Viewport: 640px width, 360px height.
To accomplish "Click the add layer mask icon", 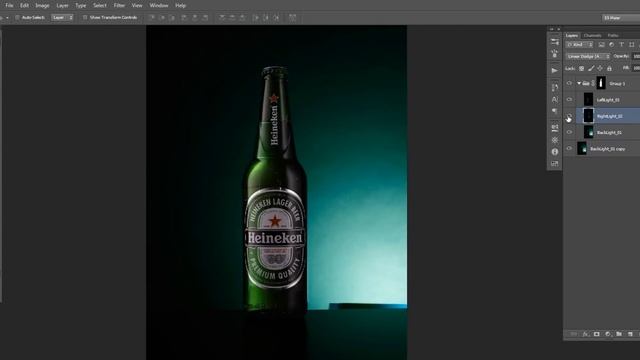I will (597, 334).
